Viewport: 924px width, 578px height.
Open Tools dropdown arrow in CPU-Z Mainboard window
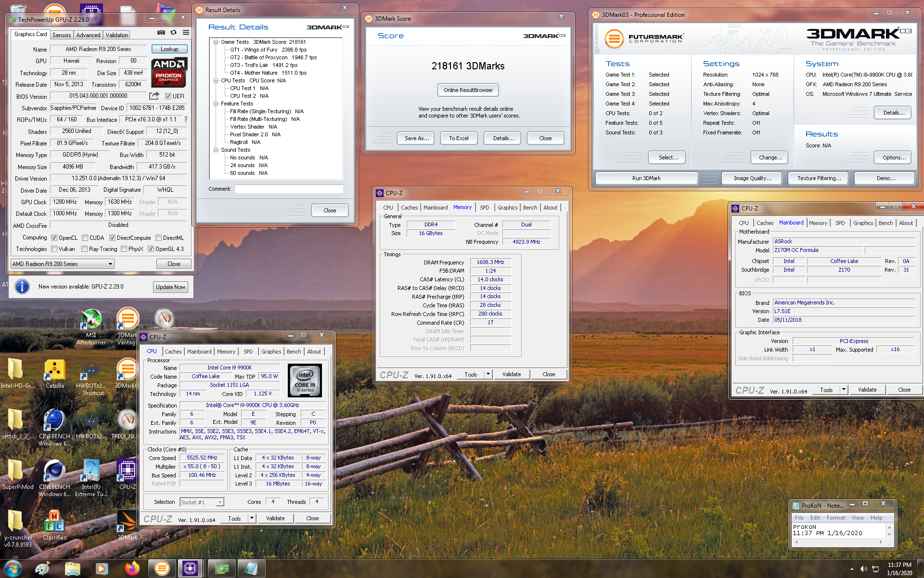coord(844,389)
